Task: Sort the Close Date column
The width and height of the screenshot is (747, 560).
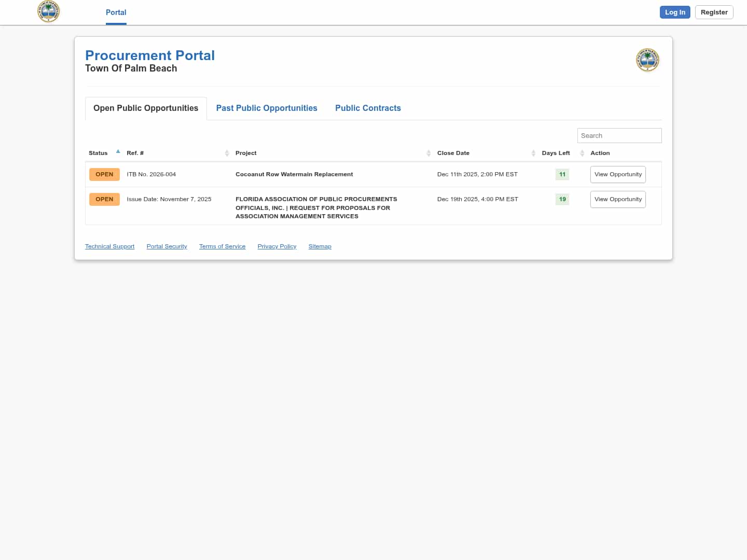Action: (533, 153)
